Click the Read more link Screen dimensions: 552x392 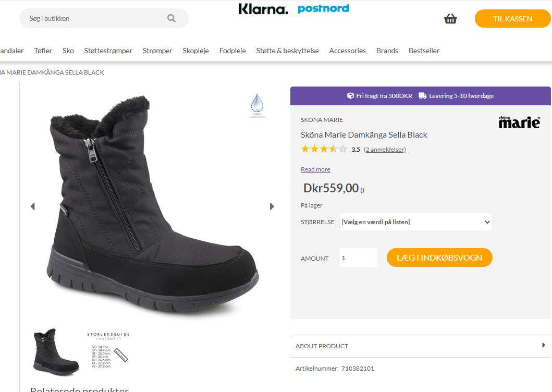point(315,169)
